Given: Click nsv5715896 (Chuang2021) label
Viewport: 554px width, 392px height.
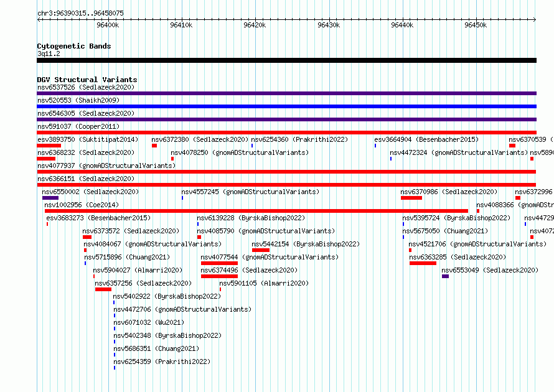Looking at the screenshot, I should click(127, 257).
